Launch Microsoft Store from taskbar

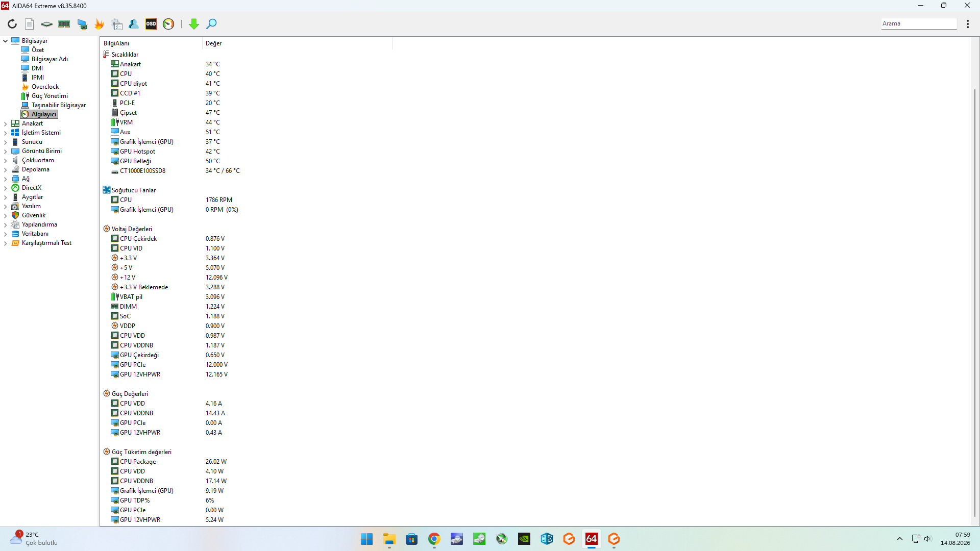coord(412,539)
